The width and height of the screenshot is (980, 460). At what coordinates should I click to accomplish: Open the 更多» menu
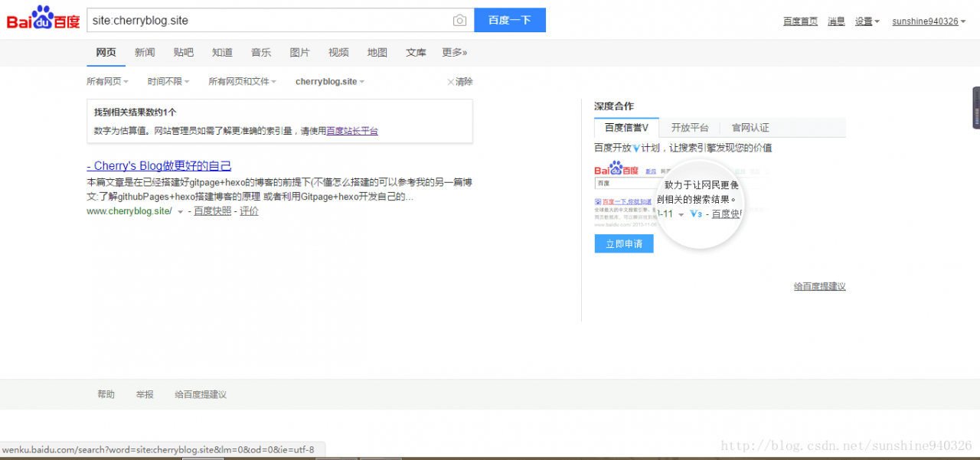[x=455, y=53]
